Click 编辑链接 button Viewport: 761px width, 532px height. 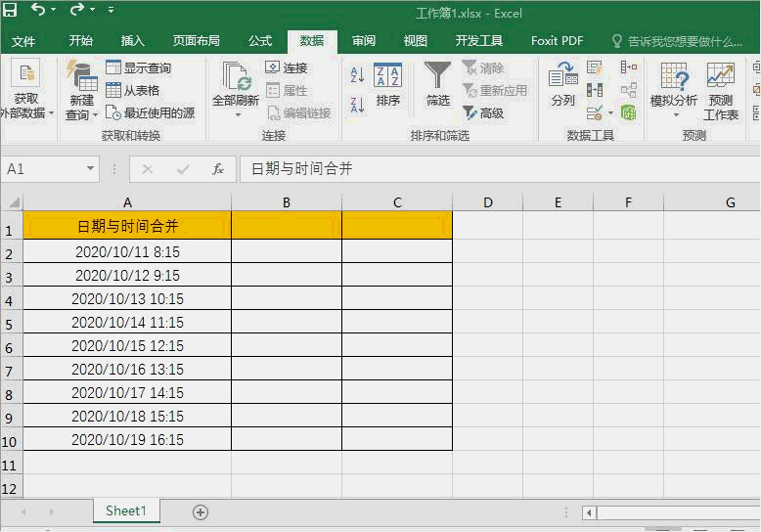point(299,113)
